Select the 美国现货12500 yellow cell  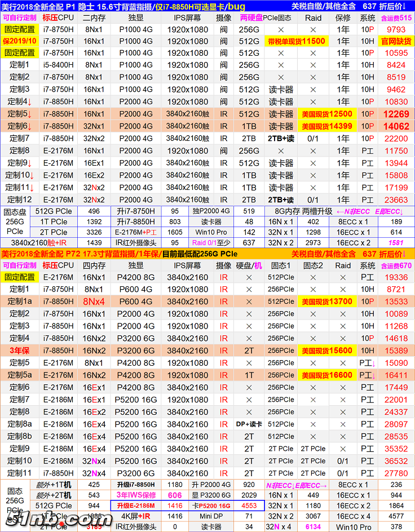click(327, 114)
